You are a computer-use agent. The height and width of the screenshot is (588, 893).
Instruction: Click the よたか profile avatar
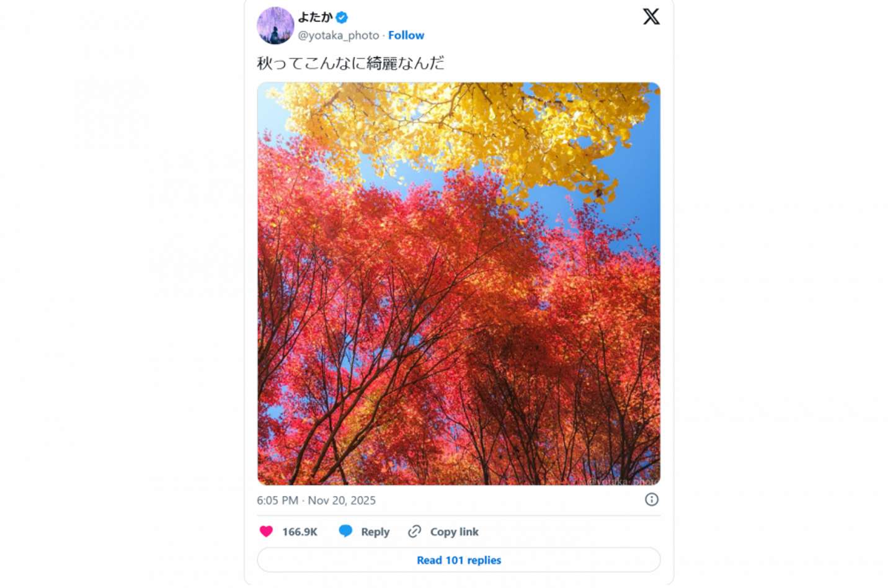[x=275, y=25]
